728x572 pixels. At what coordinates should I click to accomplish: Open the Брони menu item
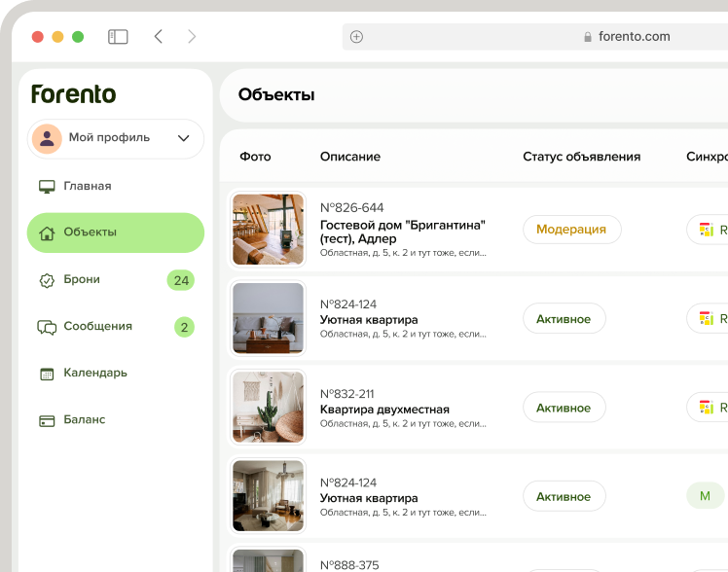tap(116, 280)
